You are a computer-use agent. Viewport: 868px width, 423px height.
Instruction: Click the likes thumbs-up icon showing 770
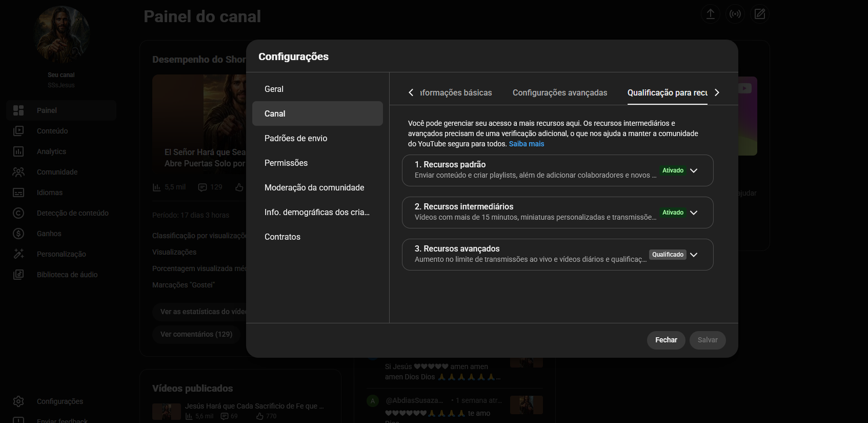(260, 416)
